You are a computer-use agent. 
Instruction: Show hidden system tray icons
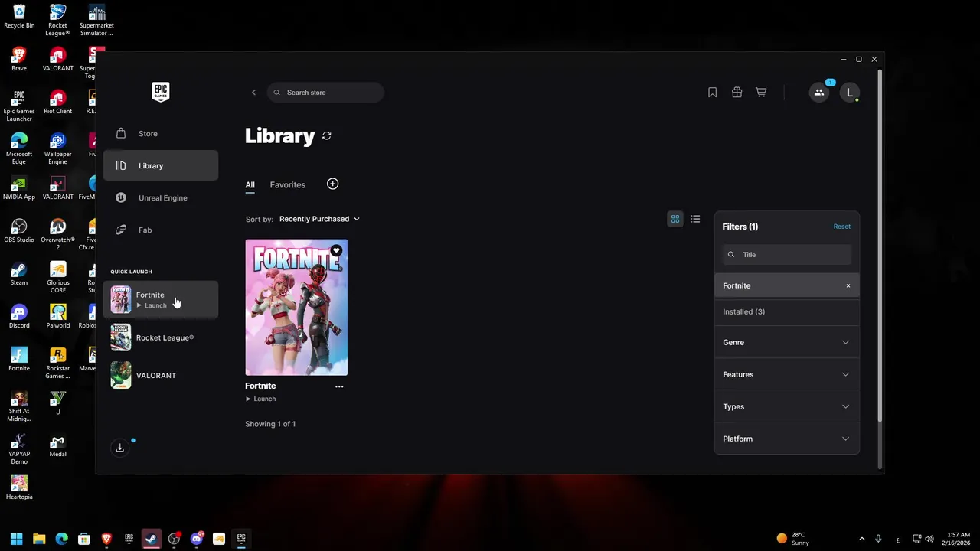861,539
